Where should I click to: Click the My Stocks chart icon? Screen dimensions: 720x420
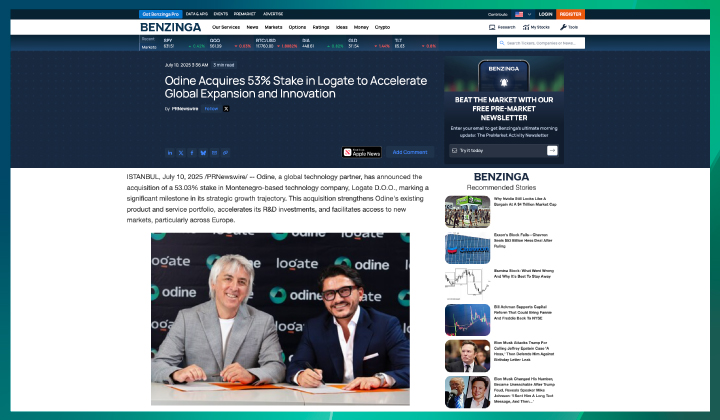pos(531,27)
